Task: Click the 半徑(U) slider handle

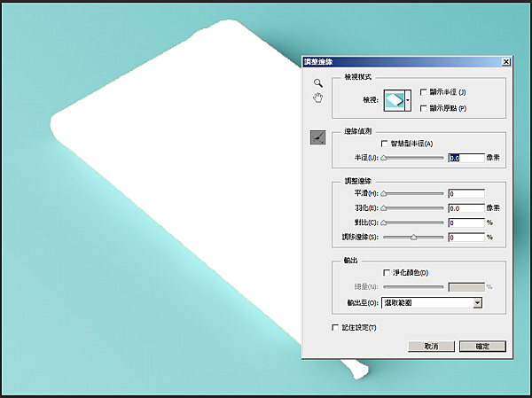Action: point(384,158)
